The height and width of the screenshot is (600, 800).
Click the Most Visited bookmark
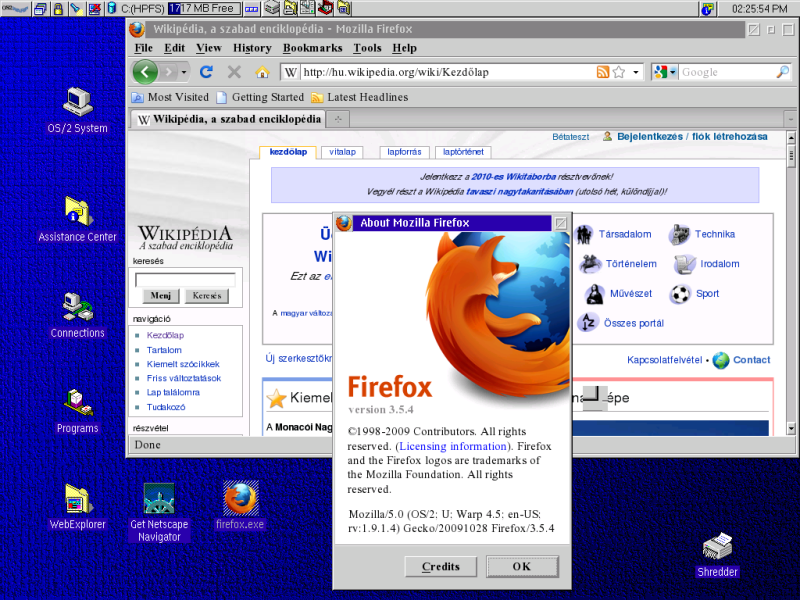pos(171,97)
